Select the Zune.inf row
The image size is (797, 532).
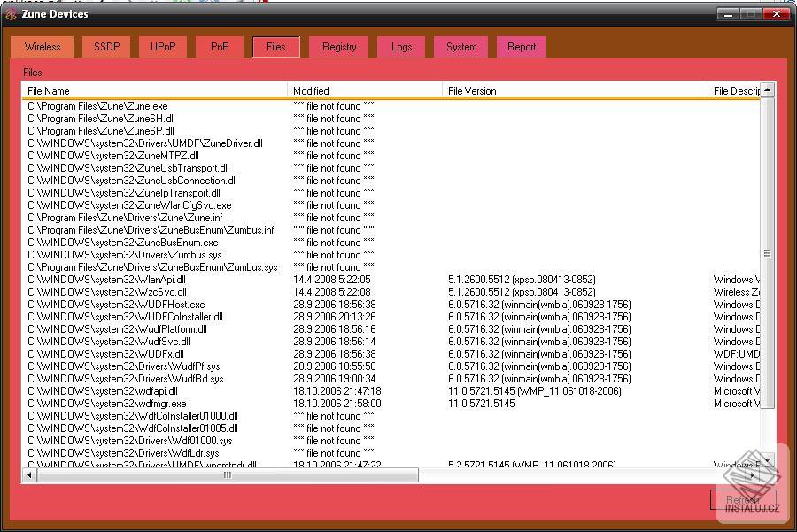click(391, 218)
